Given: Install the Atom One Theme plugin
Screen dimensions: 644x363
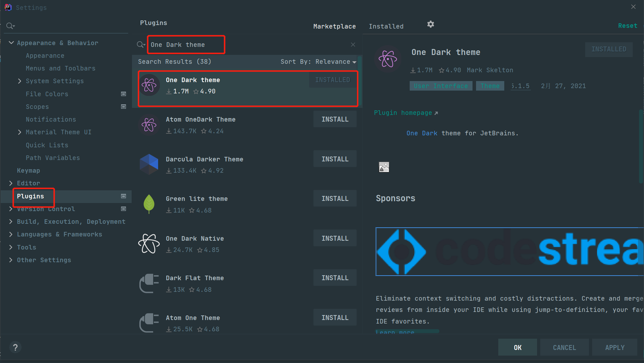Looking at the screenshot, I should tap(335, 318).
